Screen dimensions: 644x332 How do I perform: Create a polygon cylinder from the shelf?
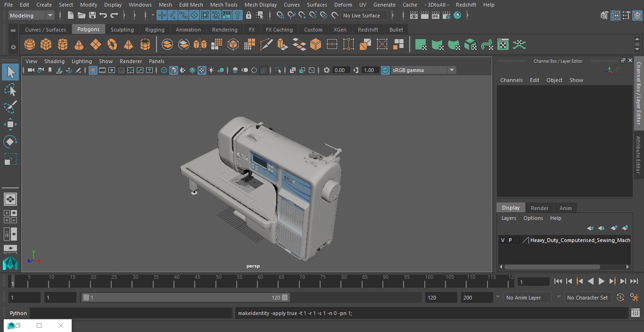(63, 45)
